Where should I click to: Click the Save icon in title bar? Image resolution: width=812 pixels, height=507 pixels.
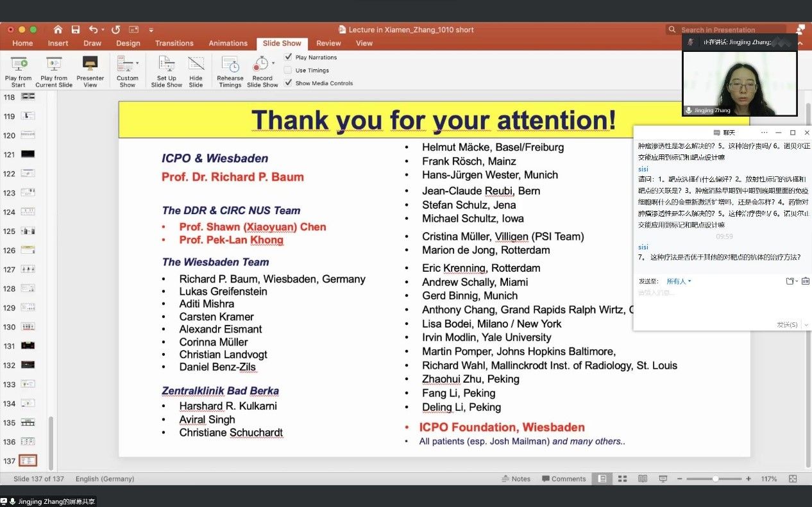coord(76,29)
